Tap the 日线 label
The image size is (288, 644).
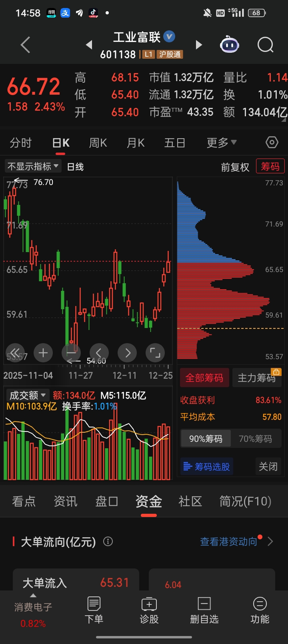coord(75,167)
